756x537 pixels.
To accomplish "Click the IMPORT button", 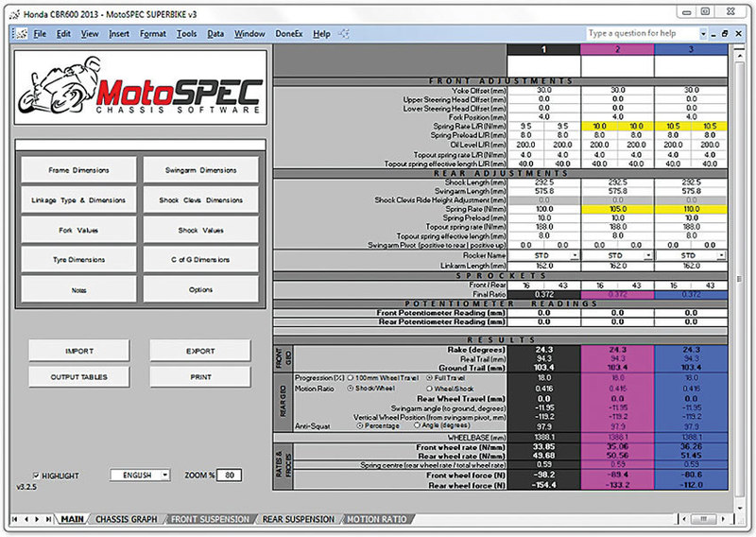I will (x=79, y=351).
